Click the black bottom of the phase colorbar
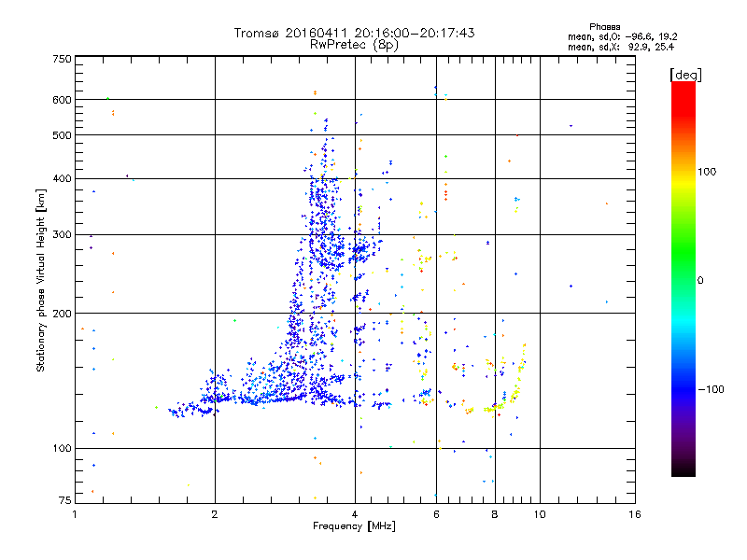Viewport: 747px width, 560px height. coord(684,469)
